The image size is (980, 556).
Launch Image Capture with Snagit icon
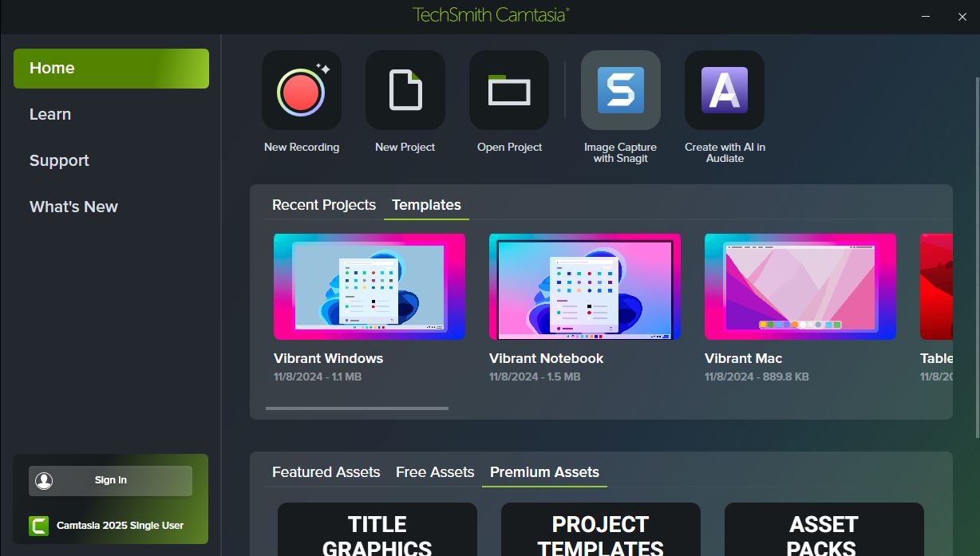620,90
